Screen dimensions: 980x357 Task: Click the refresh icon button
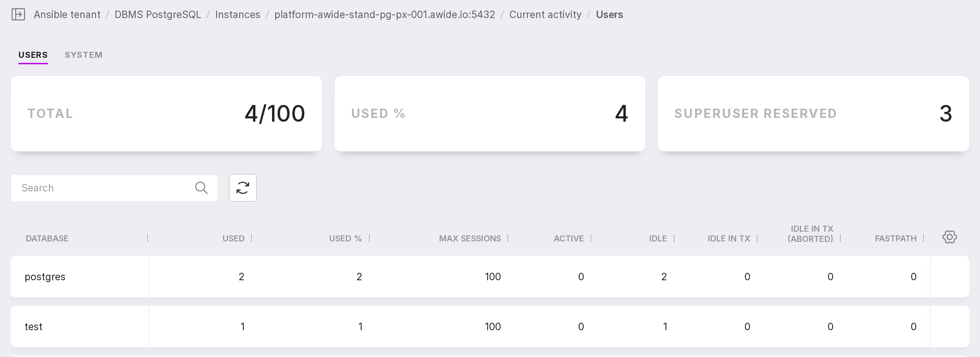[242, 188]
